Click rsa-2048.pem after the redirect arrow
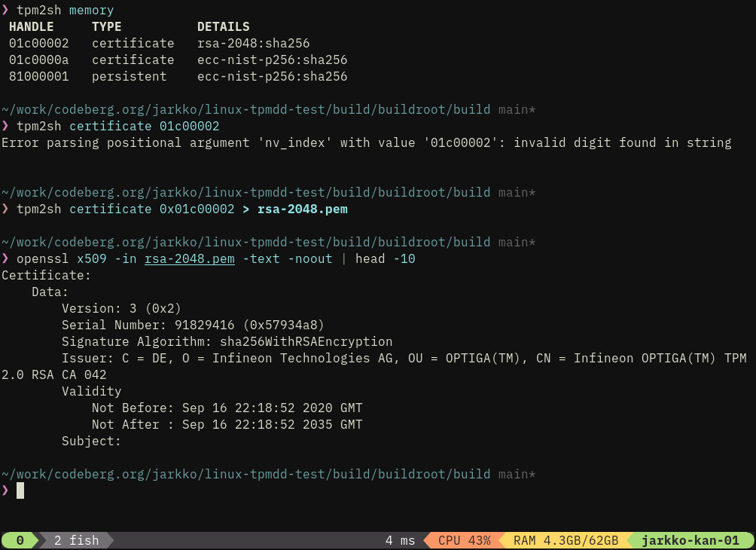 coord(302,209)
